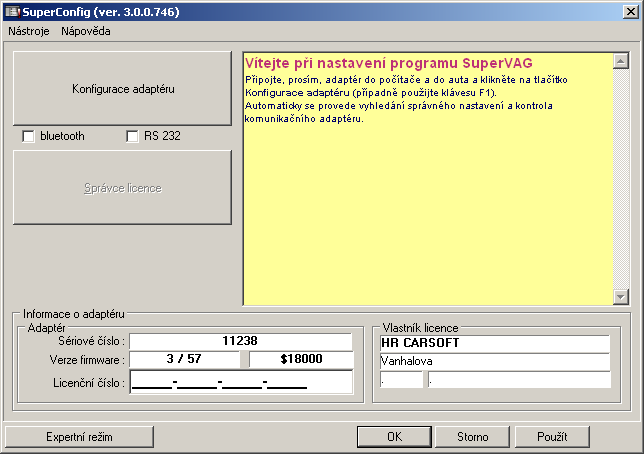
Task: Click the 'Vlastník licence' group label
Action: point(420,328)
